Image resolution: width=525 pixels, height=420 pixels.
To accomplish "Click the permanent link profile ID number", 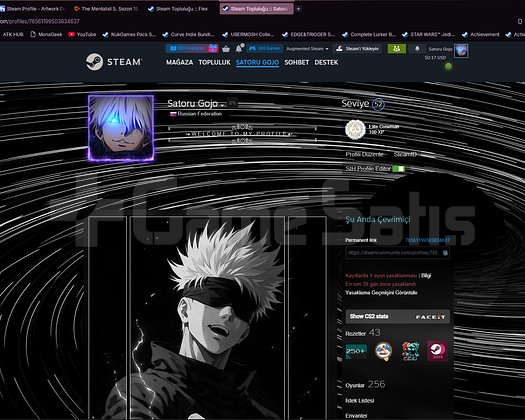I will 428,240.
